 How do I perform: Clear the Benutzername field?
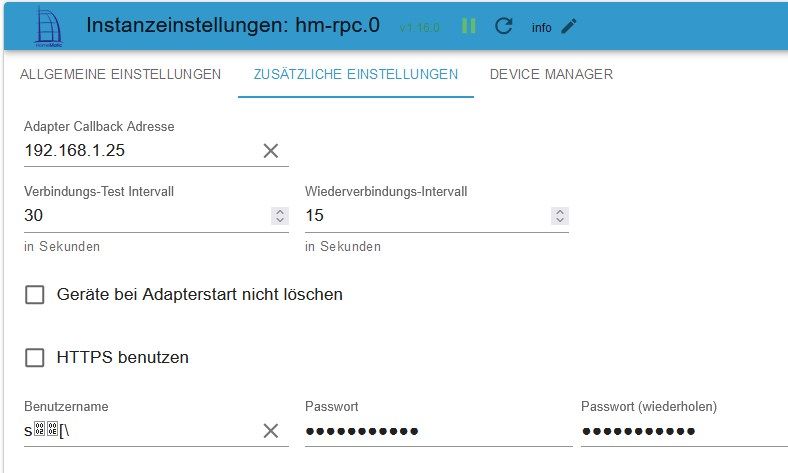pyautogui.click(x=270, y=431)
